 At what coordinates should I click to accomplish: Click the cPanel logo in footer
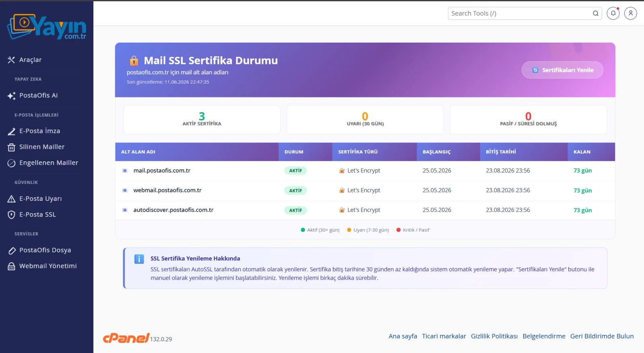coord(126,338)
